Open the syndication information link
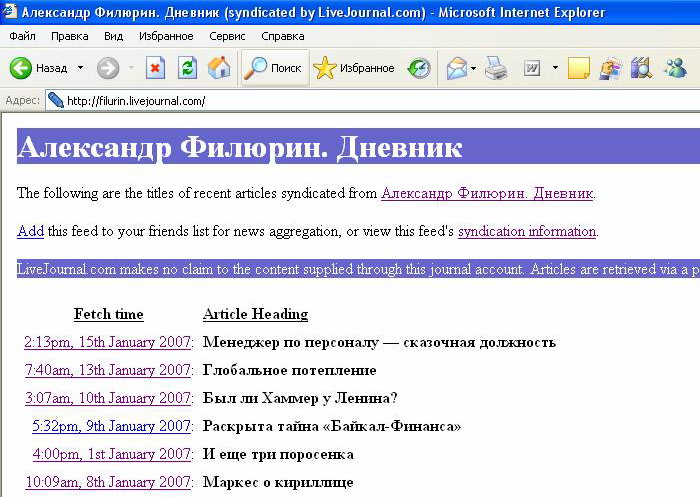This screenshot has width=700, height=497. click(527, 231)
